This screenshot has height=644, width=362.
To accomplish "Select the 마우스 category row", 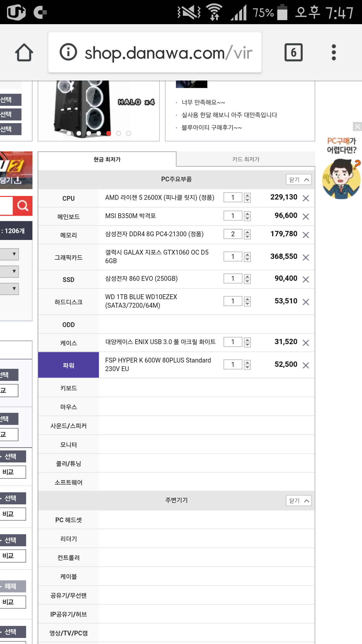I will [68, 407].
